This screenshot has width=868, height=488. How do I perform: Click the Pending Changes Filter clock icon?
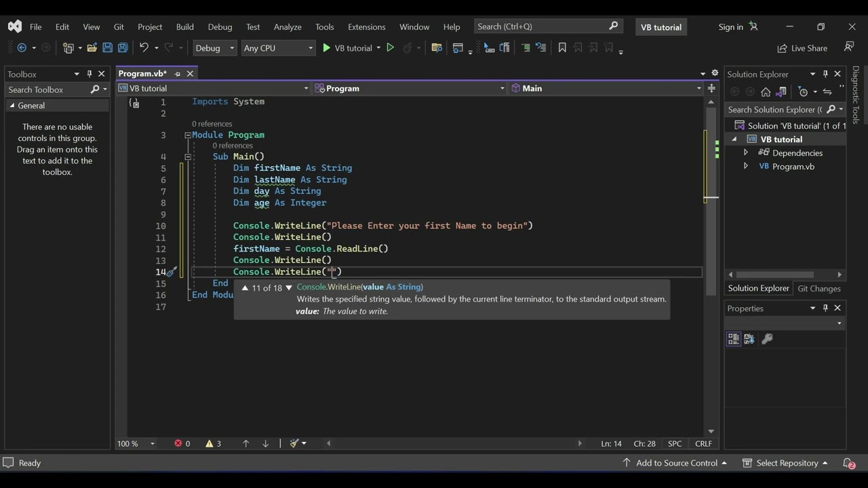click(x=803, y=91)
